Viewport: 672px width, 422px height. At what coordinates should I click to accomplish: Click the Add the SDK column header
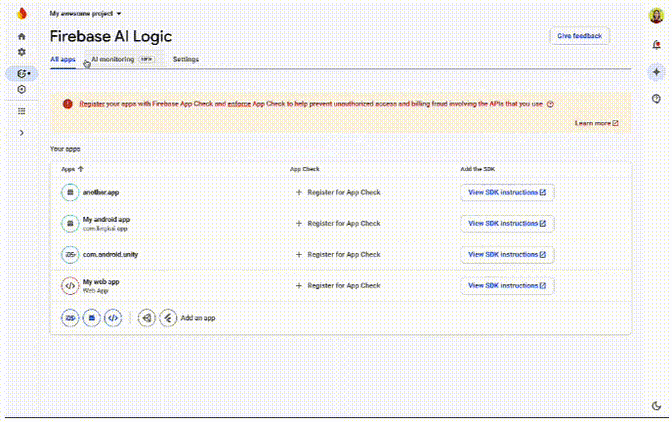coord(477,169)
